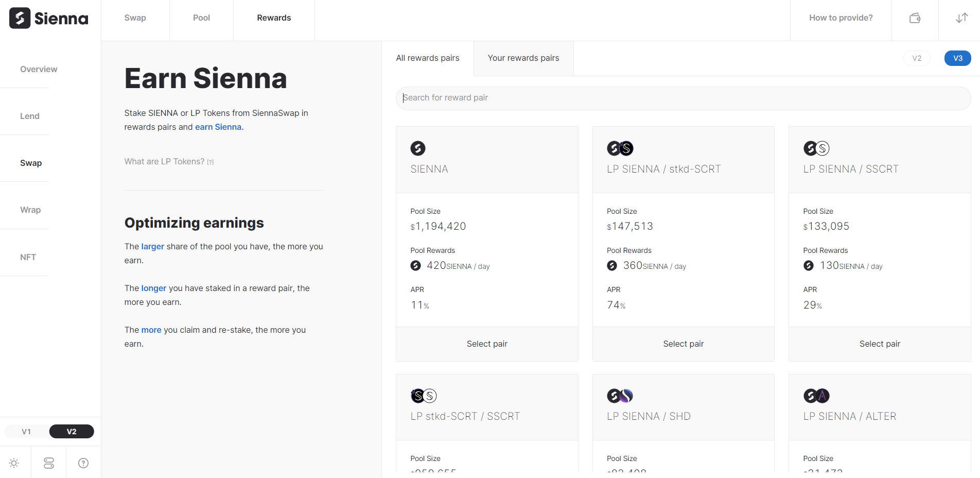980x478 pixels.
Task: Switch rewards to V3
Action: 958,58
